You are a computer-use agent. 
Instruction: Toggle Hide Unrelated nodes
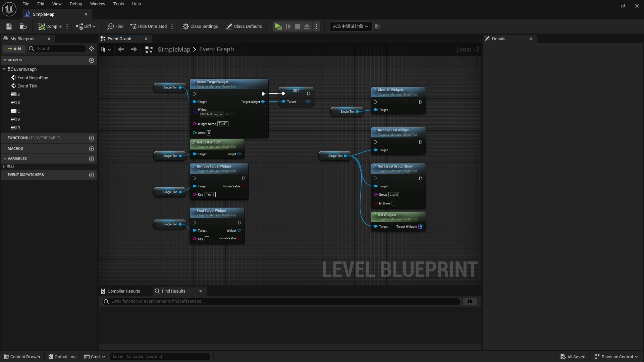(x=149, y=26)
